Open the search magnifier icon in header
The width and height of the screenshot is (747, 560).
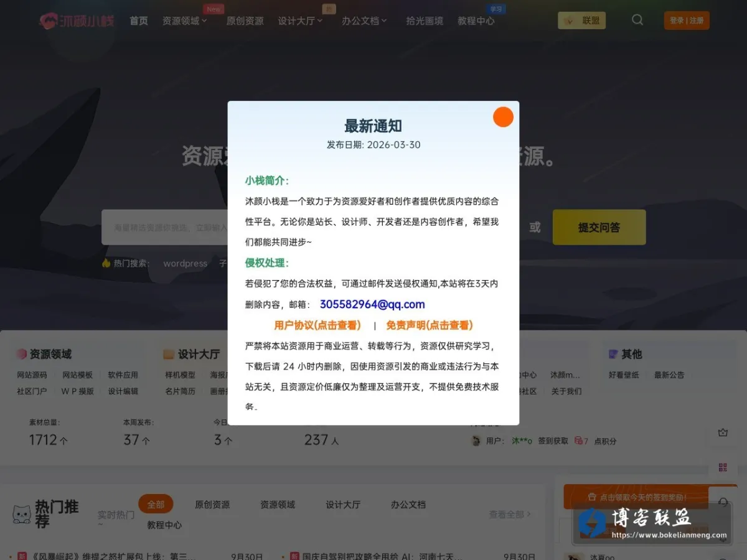tap(637, 20)
